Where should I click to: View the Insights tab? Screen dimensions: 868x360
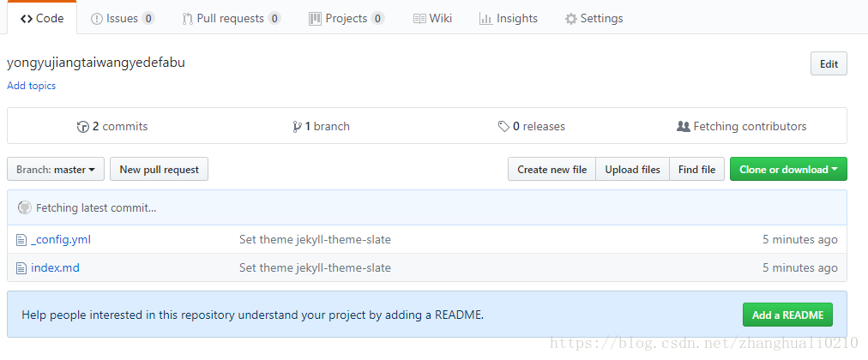click(x=509, y=18)
